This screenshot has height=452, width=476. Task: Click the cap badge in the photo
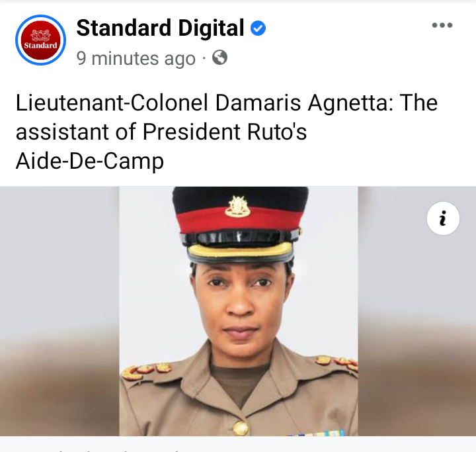click(237, 206)
